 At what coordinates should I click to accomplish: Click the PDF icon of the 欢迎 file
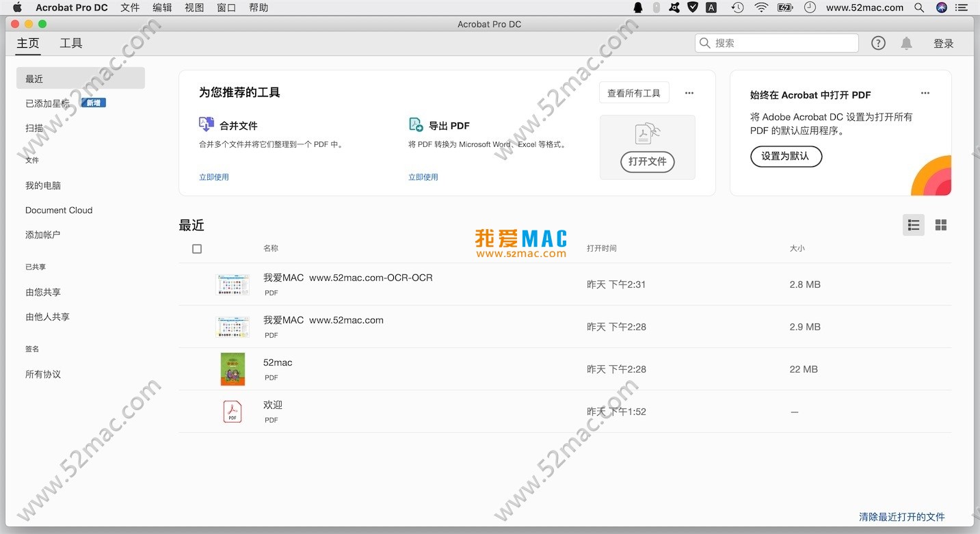coord(233,412)
